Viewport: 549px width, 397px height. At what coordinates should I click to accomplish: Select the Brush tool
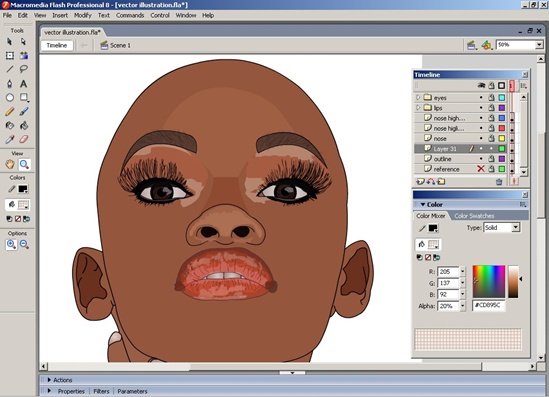click(23, 112)
